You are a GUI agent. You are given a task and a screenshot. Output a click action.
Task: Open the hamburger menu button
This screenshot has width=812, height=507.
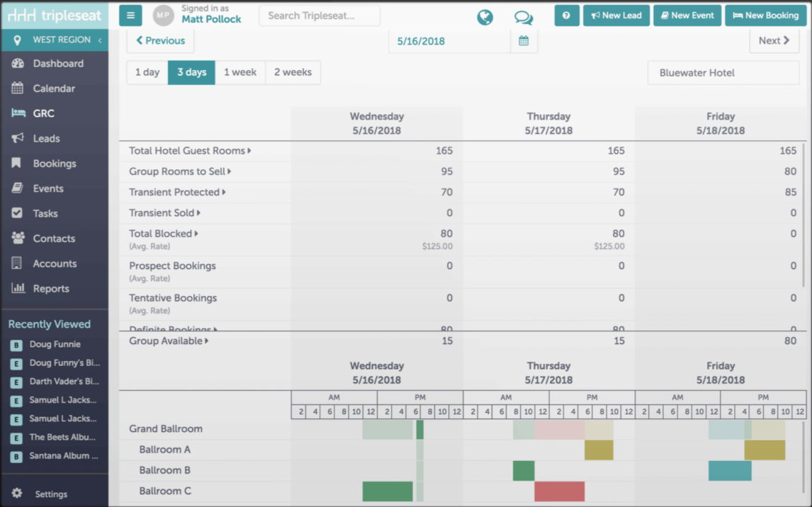pyautogui.click(x=130, y=16)
